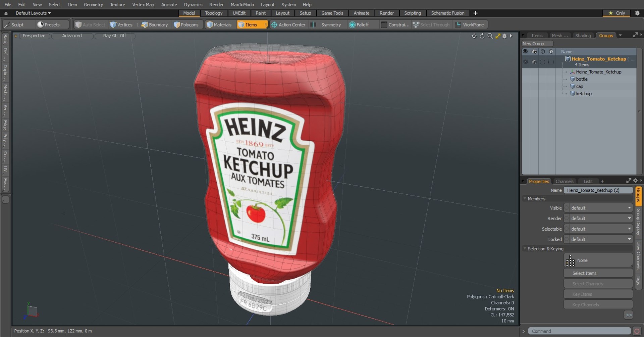Toggle render camera for Heinz_Tomato_Ketchup group

click(x=534, y=62)
